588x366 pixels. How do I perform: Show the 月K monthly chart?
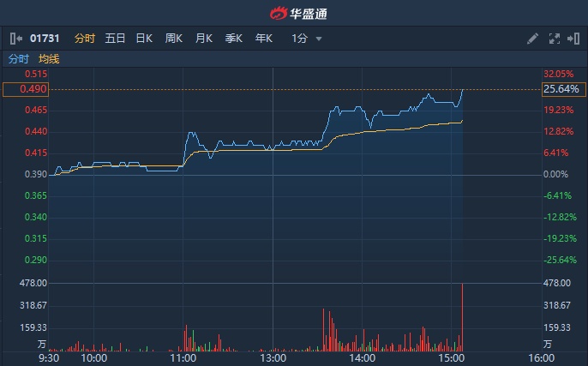pos(204,39)
